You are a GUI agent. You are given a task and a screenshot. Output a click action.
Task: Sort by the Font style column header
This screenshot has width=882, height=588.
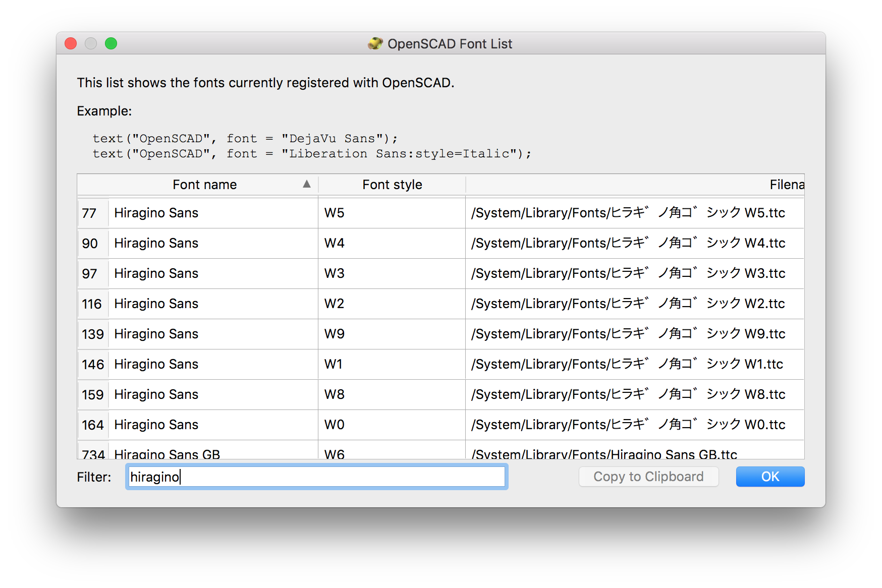click(x=392, y=185)
